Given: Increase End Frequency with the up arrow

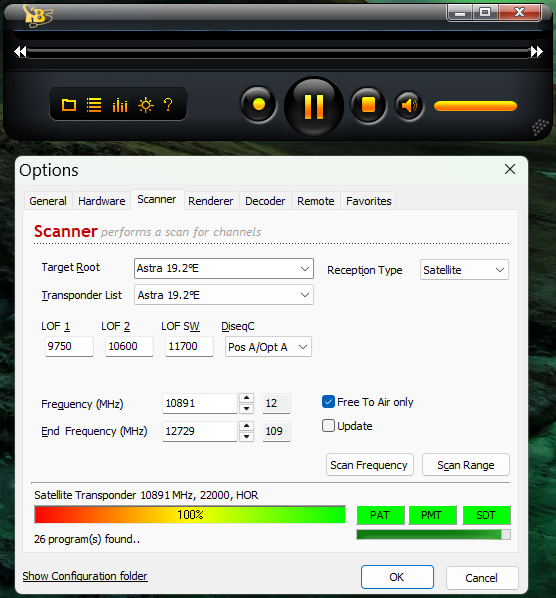Looking at the screenshot, I should coord(247,426).
